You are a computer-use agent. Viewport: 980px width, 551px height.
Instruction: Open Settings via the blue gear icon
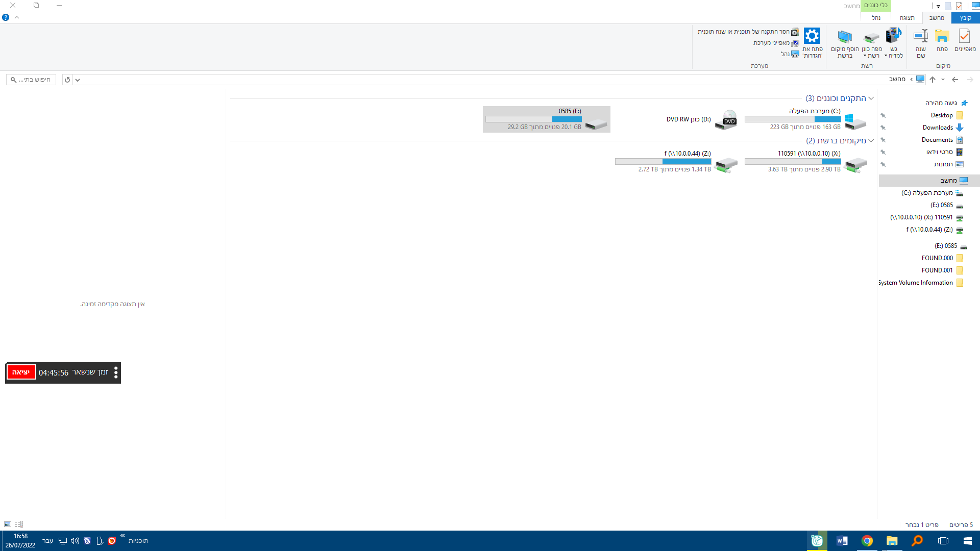tap(812, 36)
